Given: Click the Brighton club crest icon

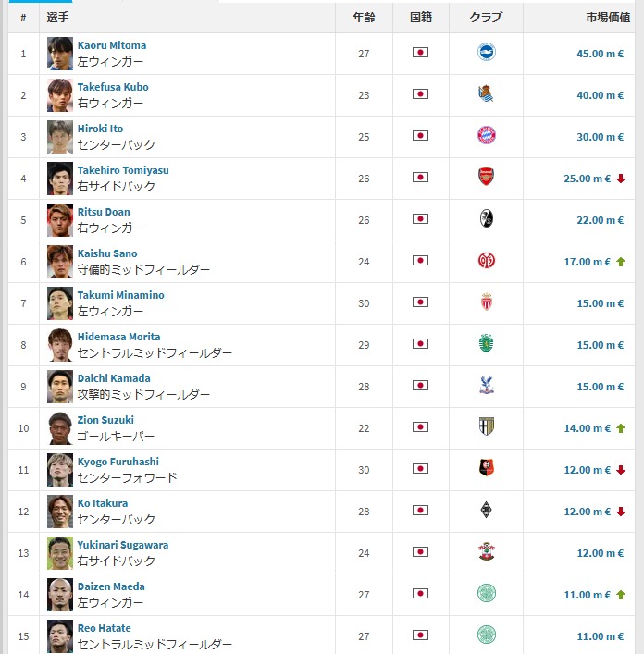Looking at the screenshot, I should pos(486,53).
